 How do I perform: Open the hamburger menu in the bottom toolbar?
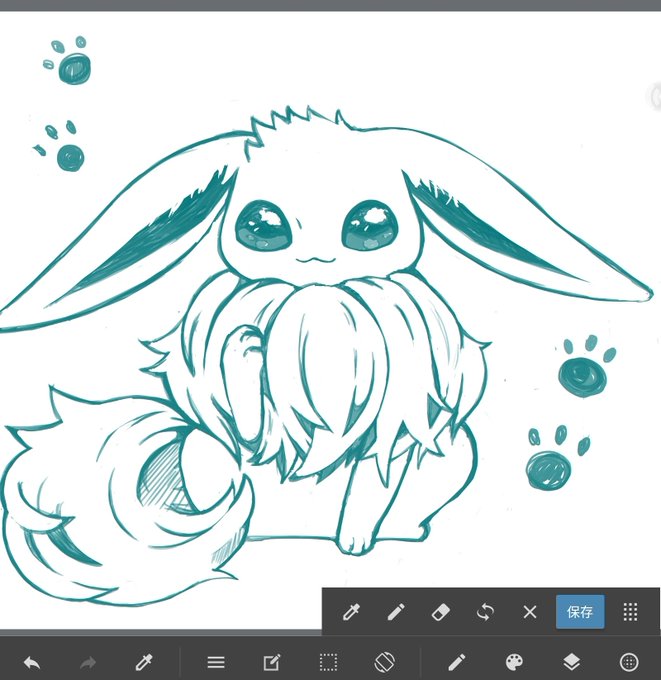point(216,662)
